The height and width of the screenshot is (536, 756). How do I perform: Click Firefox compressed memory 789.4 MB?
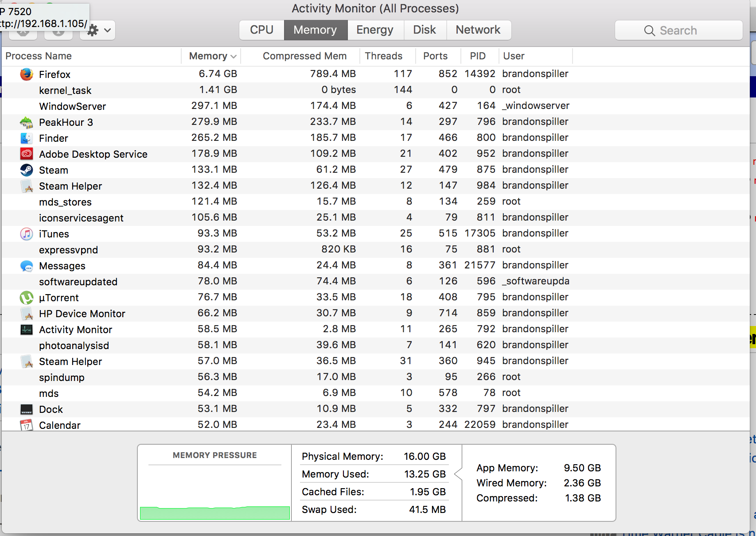[x=333, y=74]
